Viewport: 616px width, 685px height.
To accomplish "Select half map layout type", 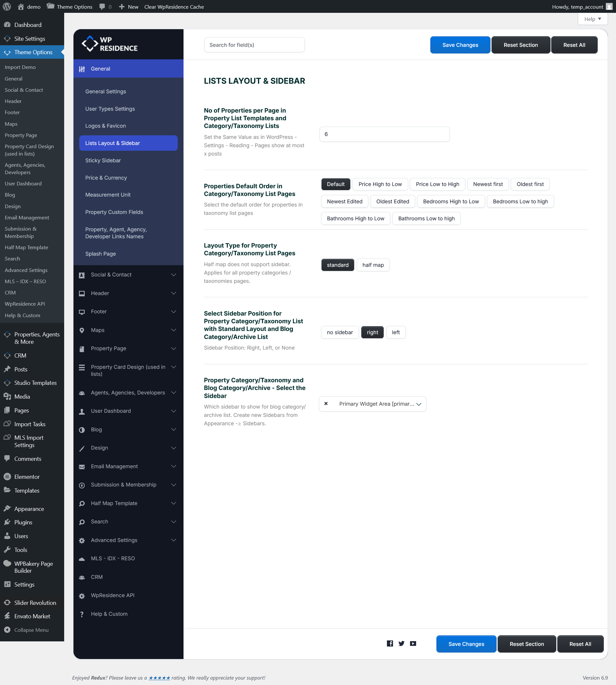I will click(373, 265).
